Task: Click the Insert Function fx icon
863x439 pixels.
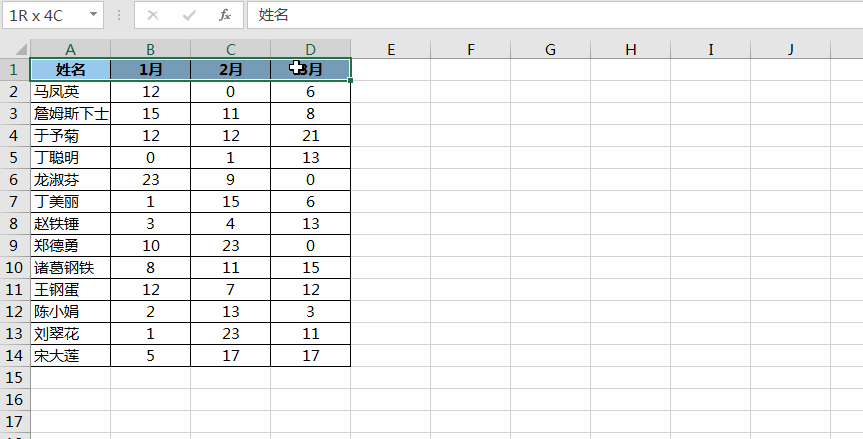Action: coord(225,15)
